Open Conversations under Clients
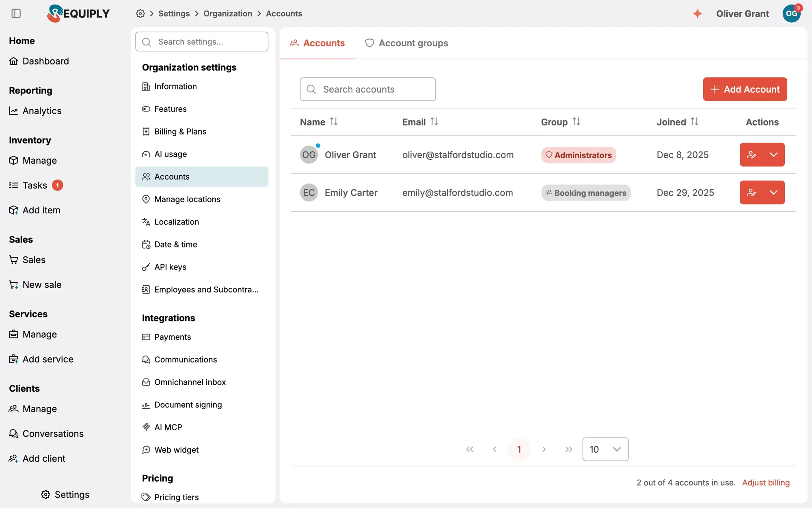 (x=46, y=433)
